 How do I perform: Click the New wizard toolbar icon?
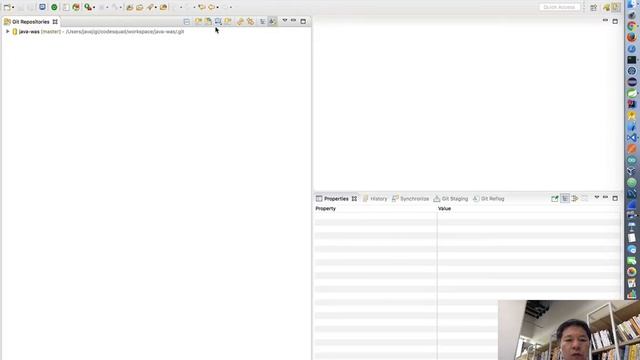(x=7, y=7)
